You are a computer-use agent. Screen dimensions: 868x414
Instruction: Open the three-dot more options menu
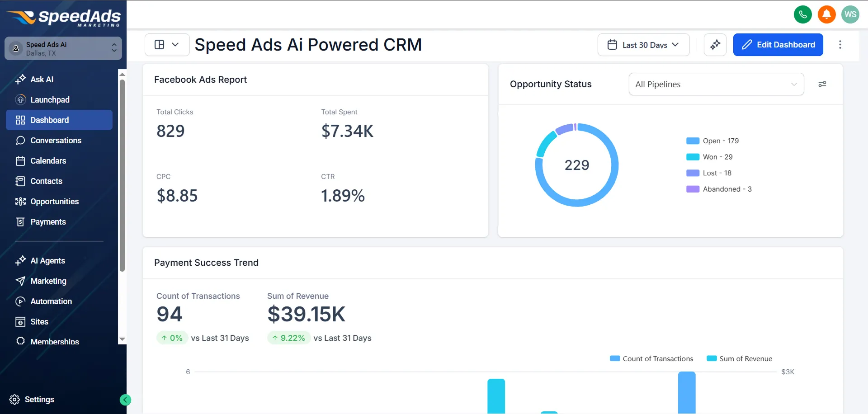pos(840,45)
